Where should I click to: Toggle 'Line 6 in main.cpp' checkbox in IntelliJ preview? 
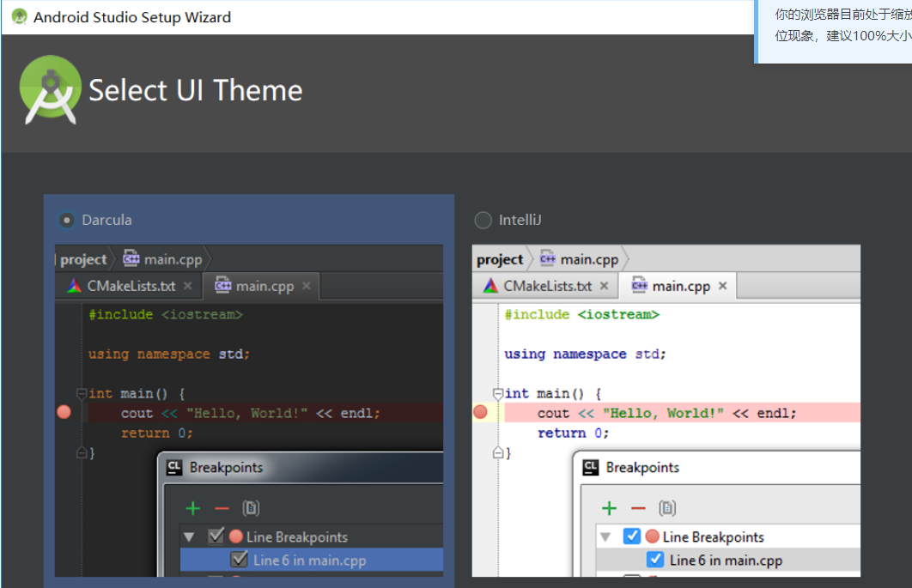(x=655, y=560)
